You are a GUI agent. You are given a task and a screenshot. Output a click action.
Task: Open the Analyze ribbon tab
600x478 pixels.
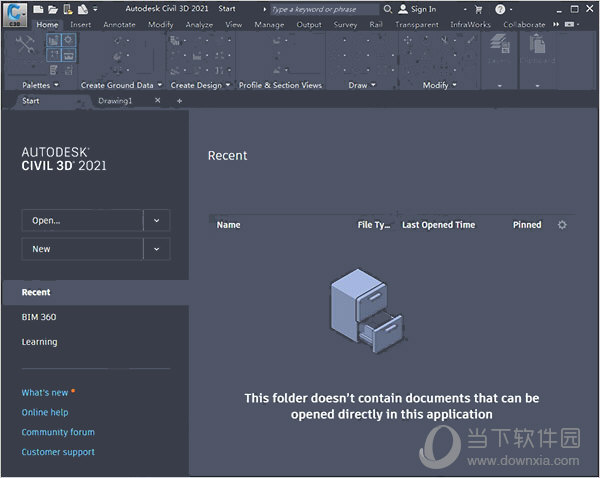pyautogui.click(x=199, y=24)
